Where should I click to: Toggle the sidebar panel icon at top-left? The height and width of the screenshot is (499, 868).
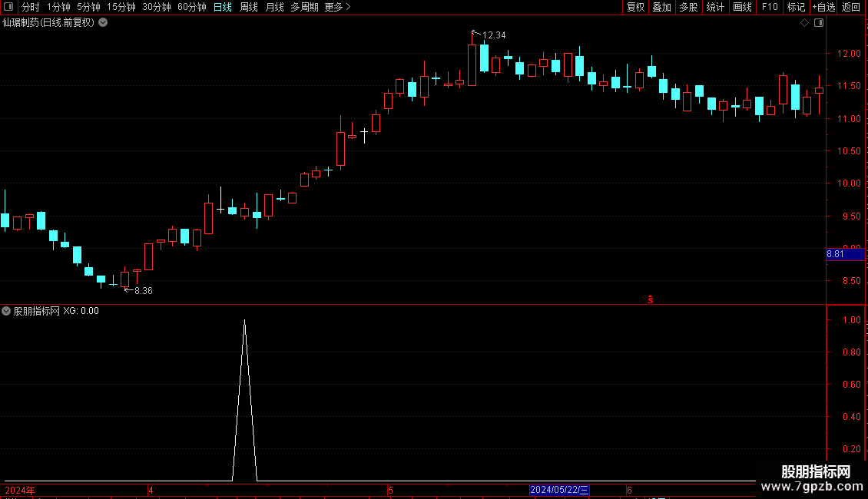pos(8,7)
